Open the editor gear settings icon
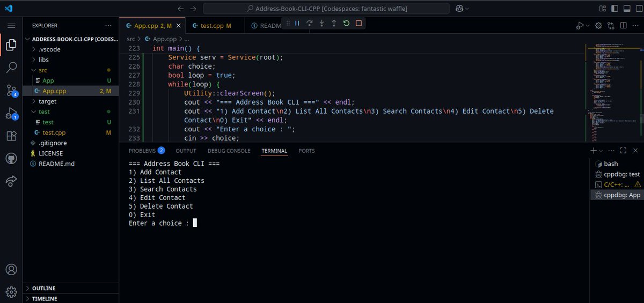Image resolution: width=644 pixels, height=303 pixels. pos(598,25)
